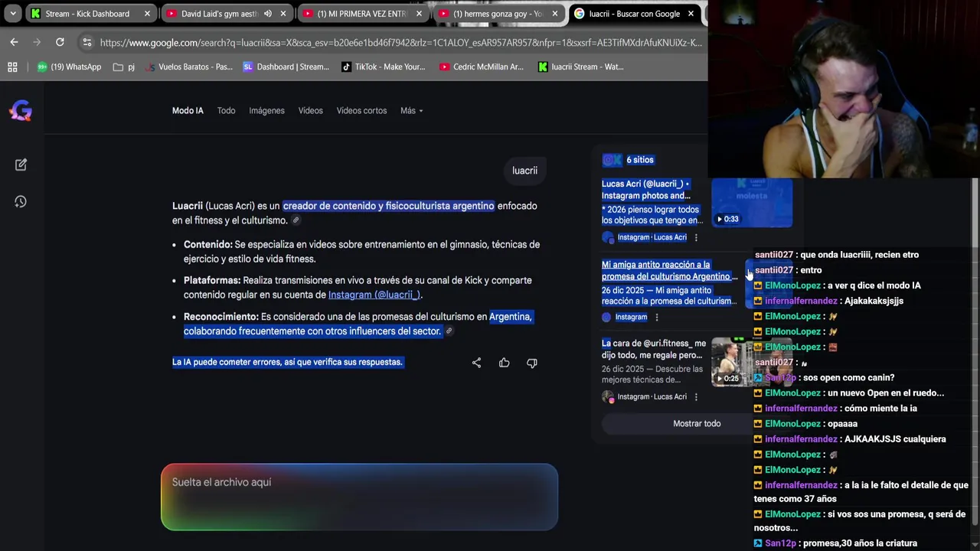The image size is (980, 551).
Task: Open the Vuelos Baratos bookmark
Action: click(x=188, y=67)
